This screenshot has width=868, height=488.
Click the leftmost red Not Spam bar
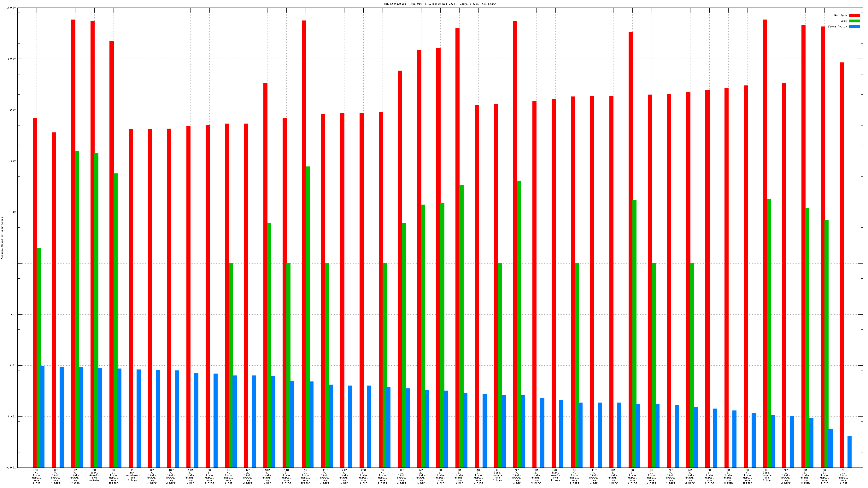(35, 292)
